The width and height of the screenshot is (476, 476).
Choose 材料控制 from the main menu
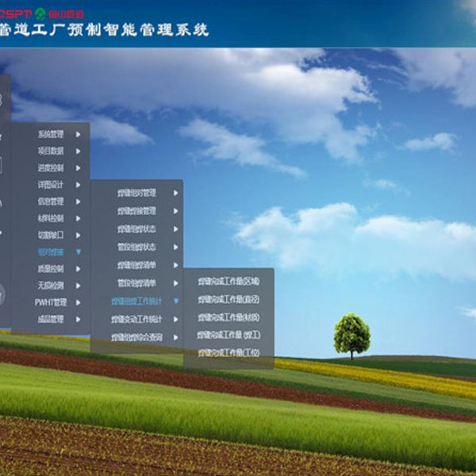(x=50, y=217)
